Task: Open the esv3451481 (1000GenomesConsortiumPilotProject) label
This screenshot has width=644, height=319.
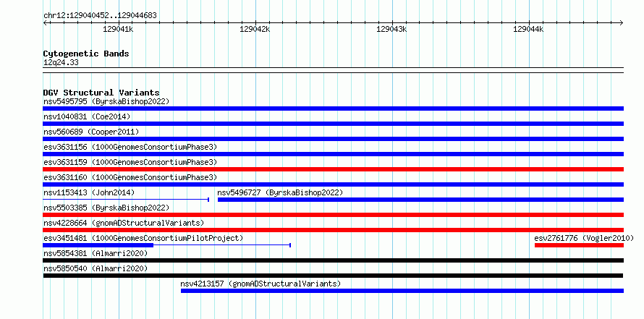Action: coord(143,238)
